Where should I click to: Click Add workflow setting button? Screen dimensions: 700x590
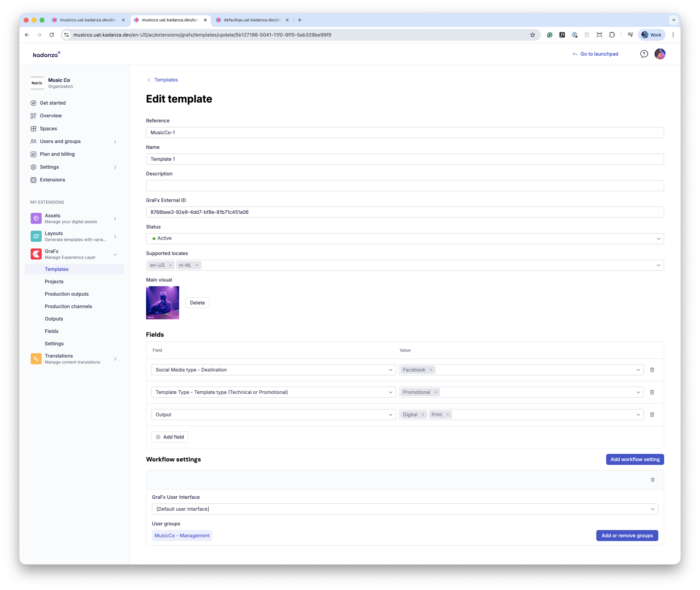click(x=634, y=459)
